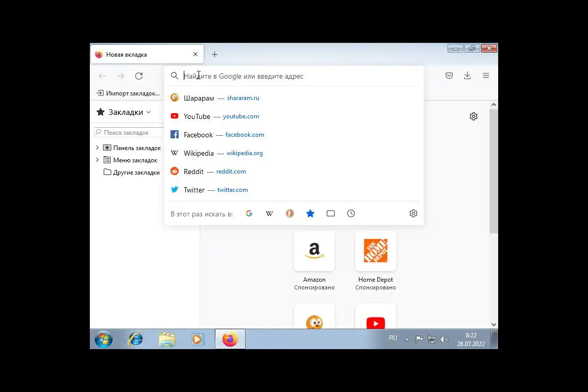The width and height of the screenshot is (588, 392).
Task: Click Firefox taskbar button
Action: coord(230,339)
